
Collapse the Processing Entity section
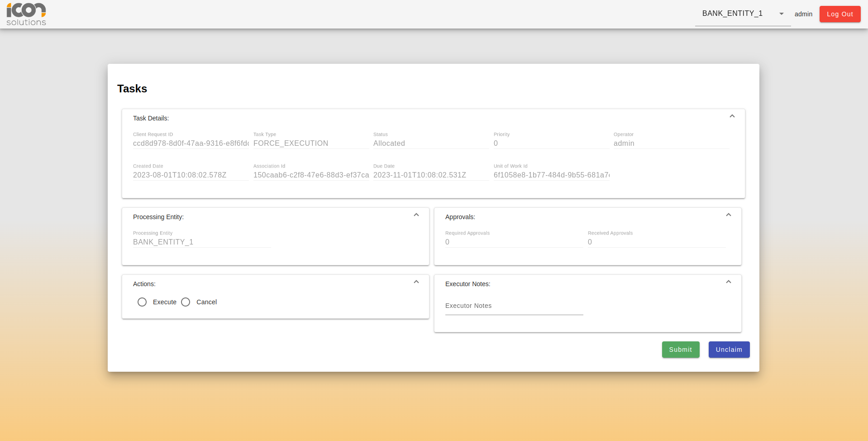pyautogui.click(x=416, y=215)
